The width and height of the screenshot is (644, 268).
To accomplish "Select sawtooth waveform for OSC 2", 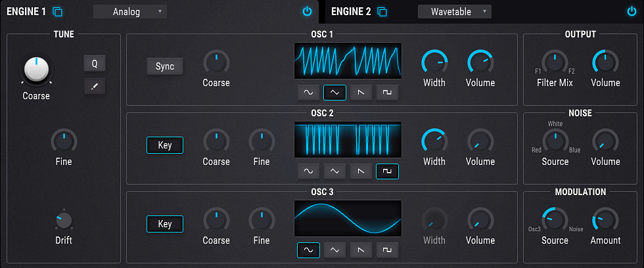I will 361,171.
